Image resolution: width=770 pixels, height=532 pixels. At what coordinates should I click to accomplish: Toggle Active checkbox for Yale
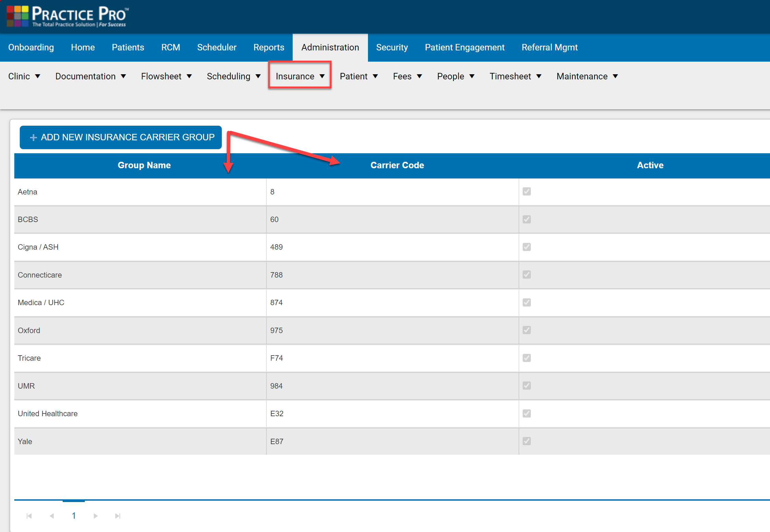pos(527,441)
